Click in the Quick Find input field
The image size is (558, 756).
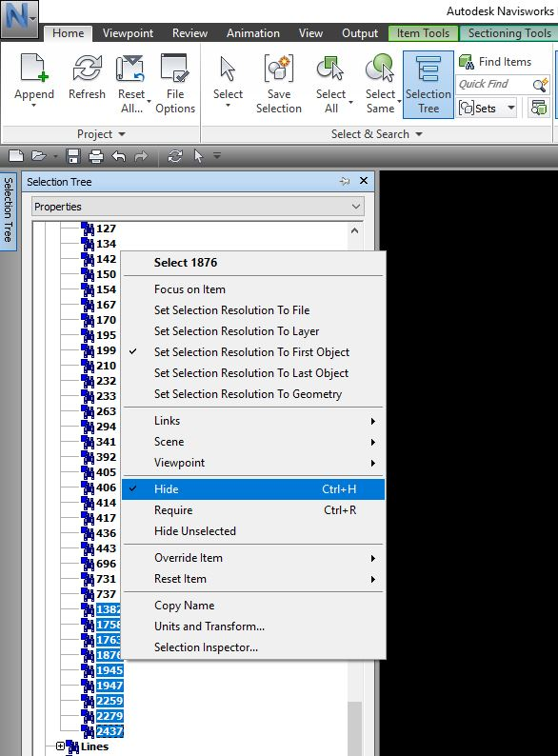[493, 85]
